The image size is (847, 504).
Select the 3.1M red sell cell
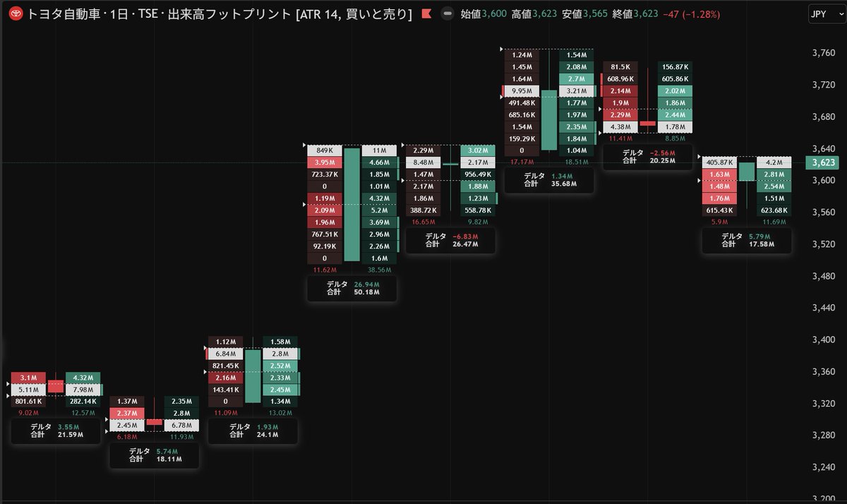pos(28,378)
